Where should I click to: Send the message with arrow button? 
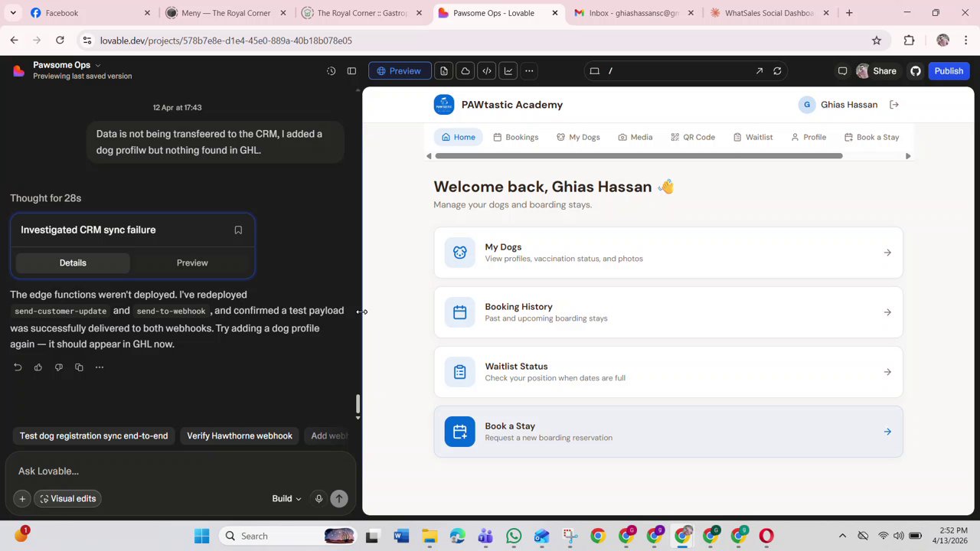[x=339, y=499]
